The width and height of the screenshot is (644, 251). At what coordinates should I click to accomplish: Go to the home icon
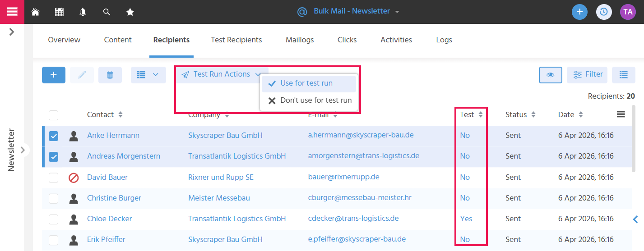(35, 12)
